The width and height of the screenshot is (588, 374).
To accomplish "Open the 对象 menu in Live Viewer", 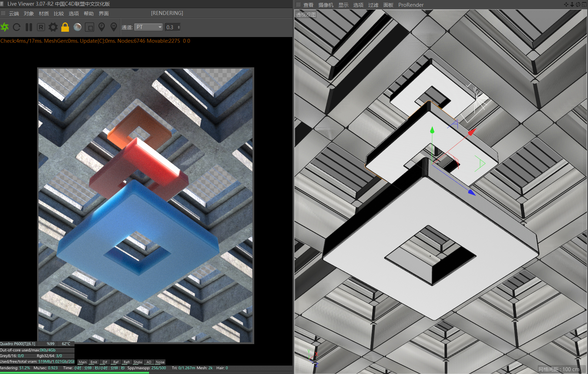I will (x=29, y=14).
